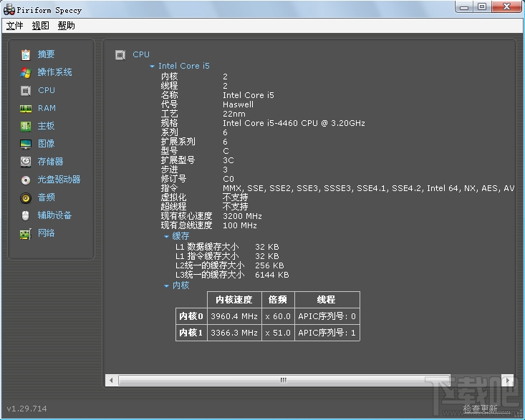Select the 代号 value Haswell
Screen dimensions: 525x420
[238, 104]
